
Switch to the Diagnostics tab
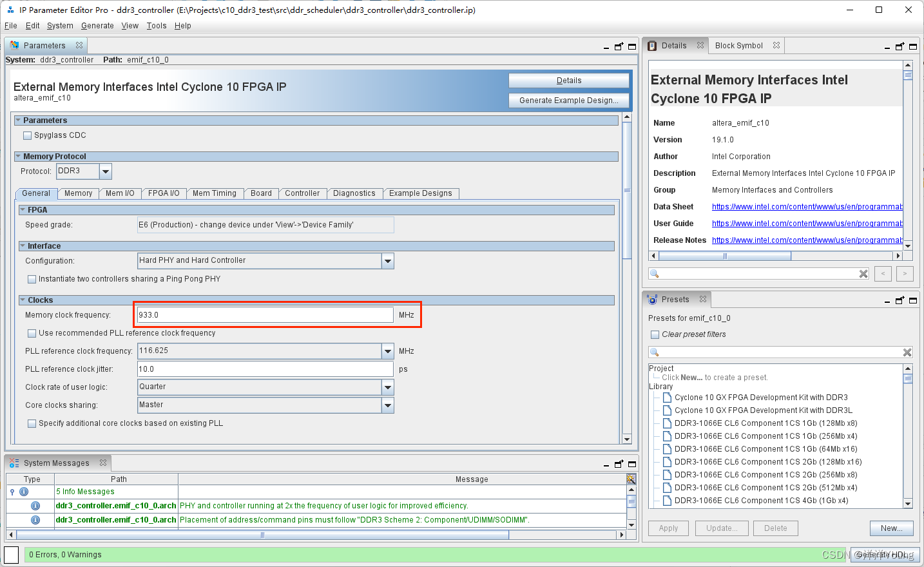354,193
